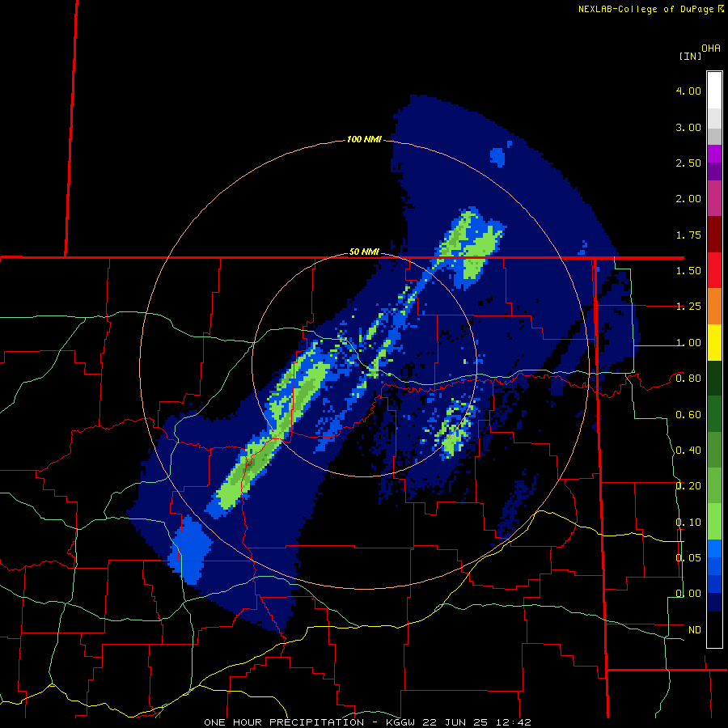
Task: Click the 0.20 legend value
Action: click(688, 486)
